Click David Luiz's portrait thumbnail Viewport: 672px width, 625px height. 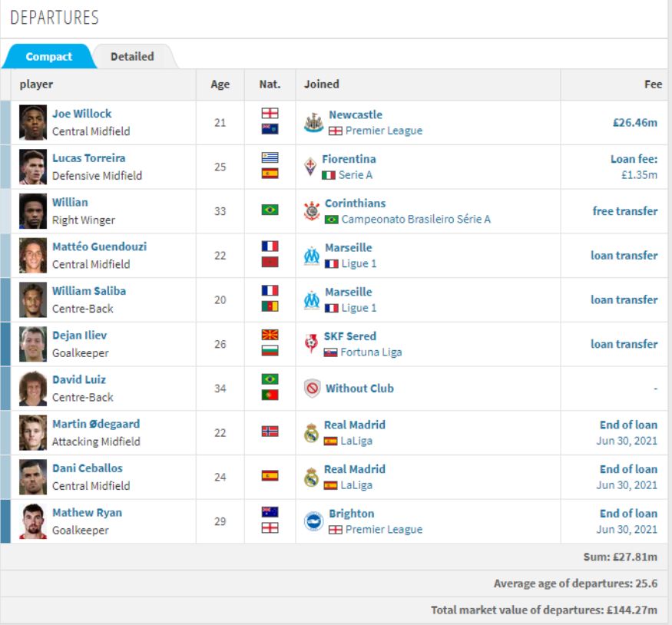[x=33, y=389]
